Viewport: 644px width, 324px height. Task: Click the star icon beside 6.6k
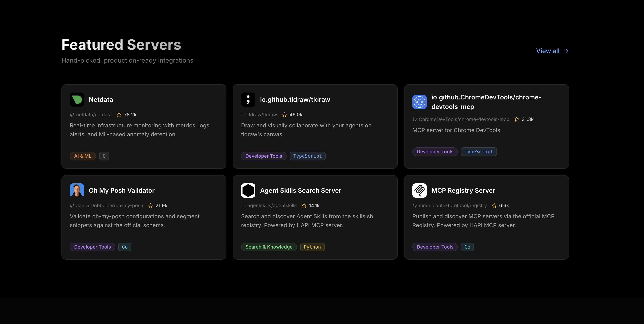(494, 205)
